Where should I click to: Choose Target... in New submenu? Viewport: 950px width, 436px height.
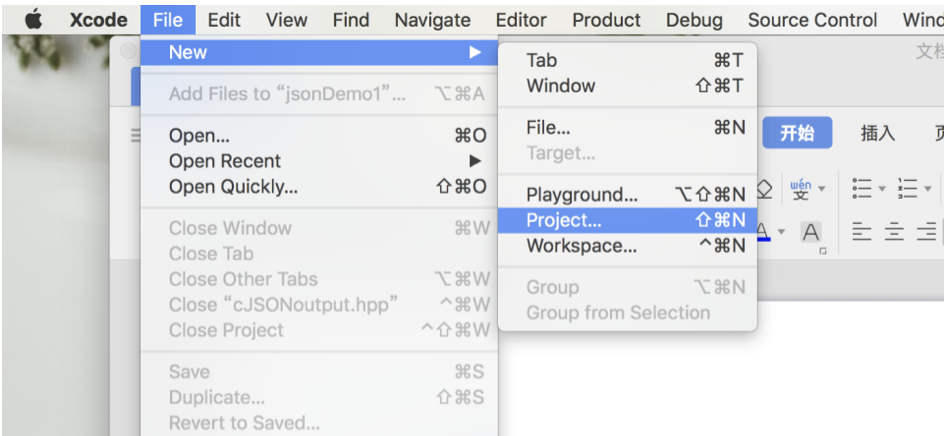[628, 153]
